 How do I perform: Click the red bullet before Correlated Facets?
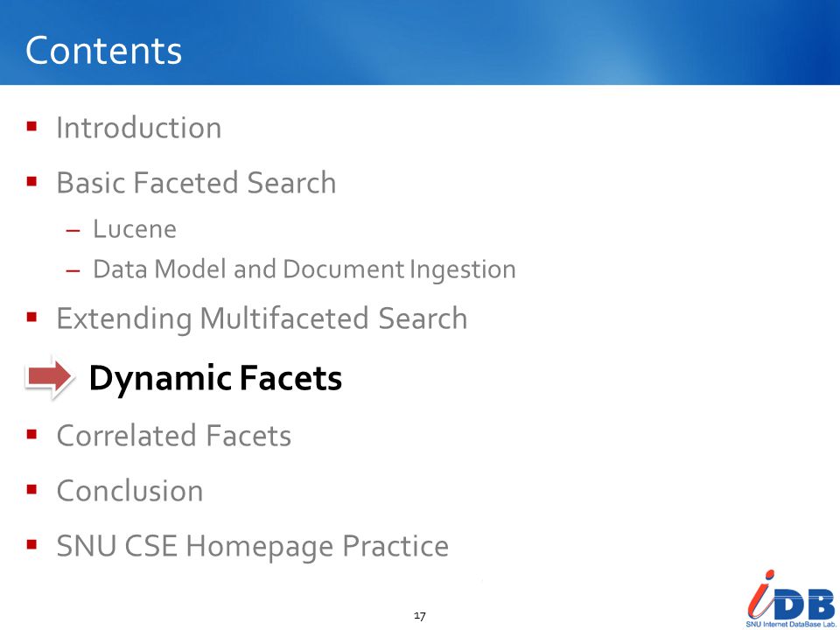tap(31, 434)
